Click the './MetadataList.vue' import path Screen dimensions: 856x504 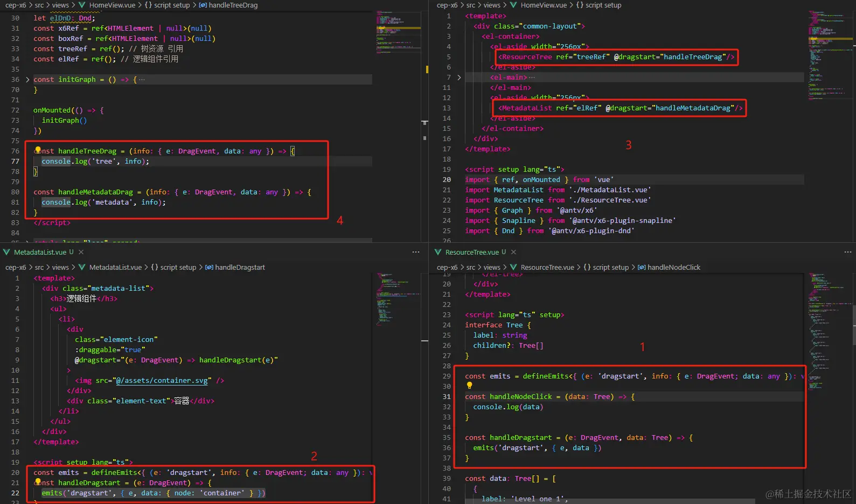click(610, 190)
